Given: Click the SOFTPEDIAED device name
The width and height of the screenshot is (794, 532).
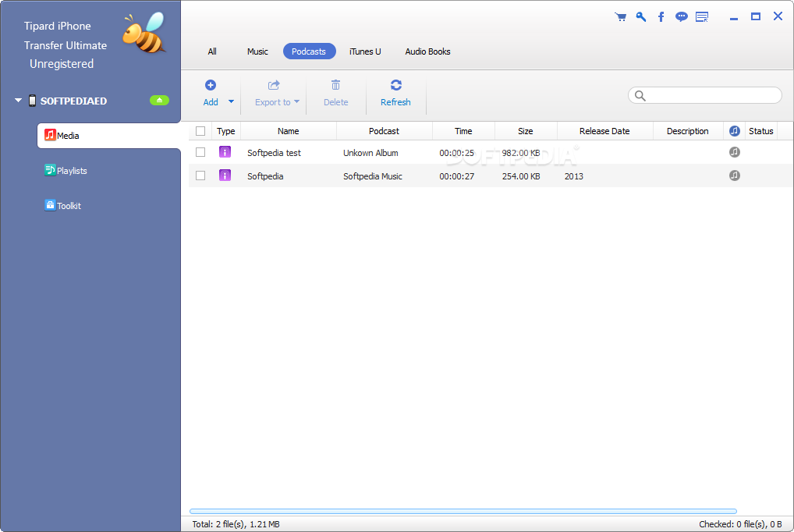Looking at the screenshot, I should 73,101.
